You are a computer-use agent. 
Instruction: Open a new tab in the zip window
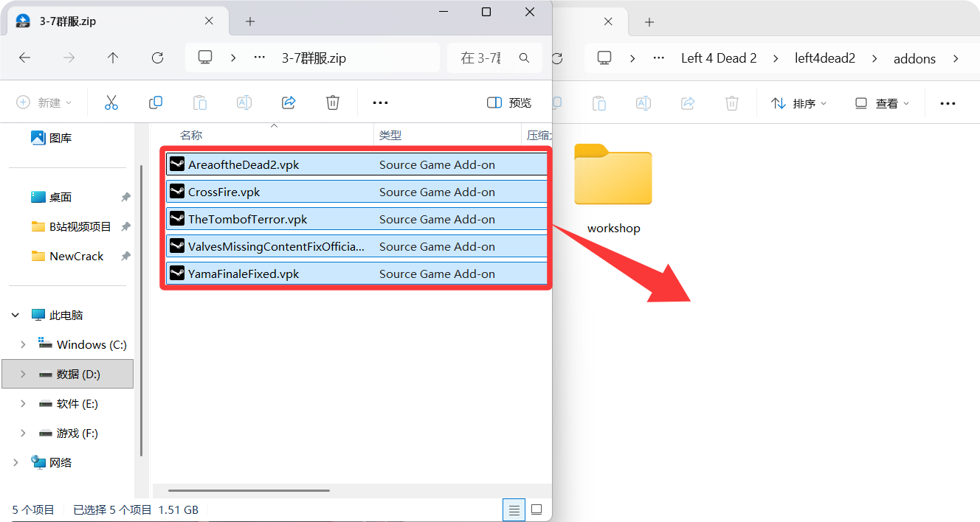(x=250, y=21)
